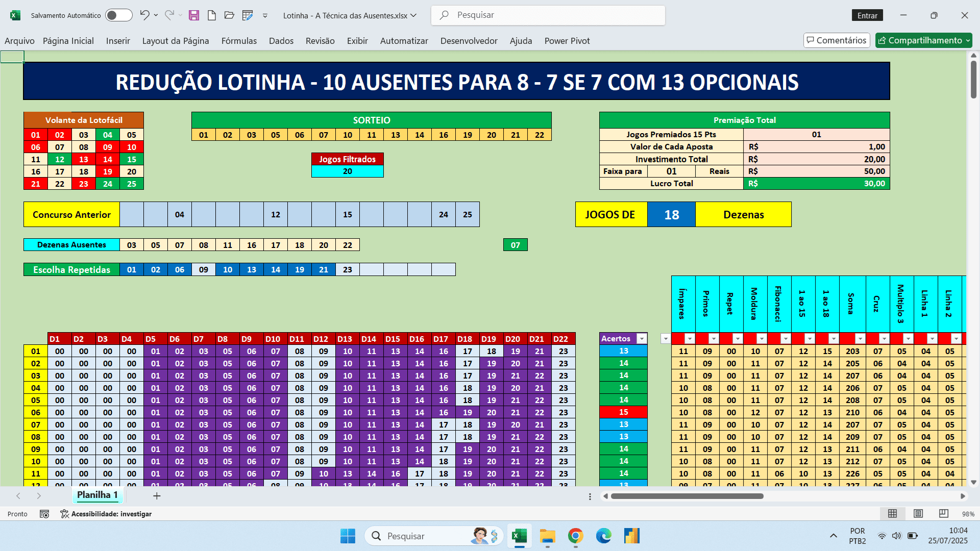
Task: Open the Power Pivot tab
Action: click(x=567, y=41)
